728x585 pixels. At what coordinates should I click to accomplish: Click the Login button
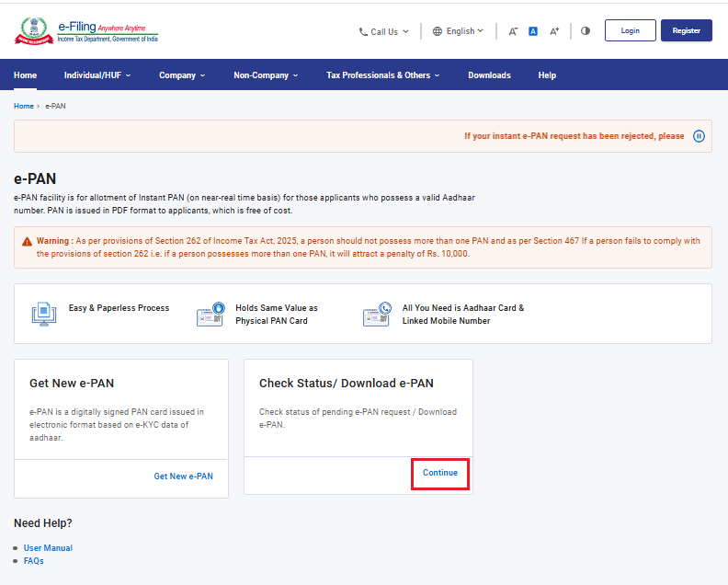pyautogui.click(x=630, y=30)
